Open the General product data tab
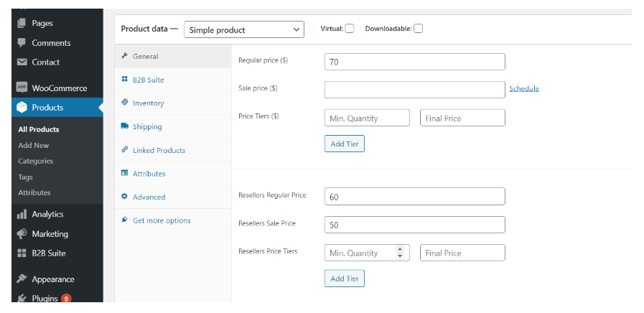Viewport: 644px width, 313px height. [173, 56]
